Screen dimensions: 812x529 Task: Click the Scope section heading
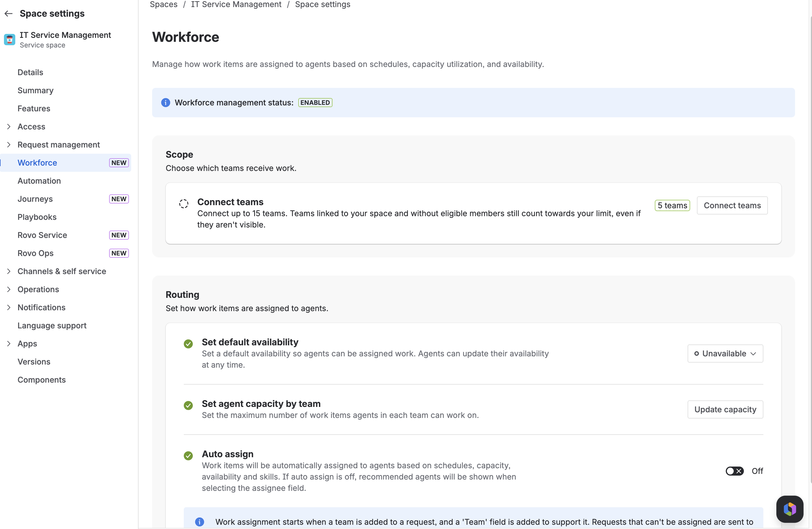180,155
